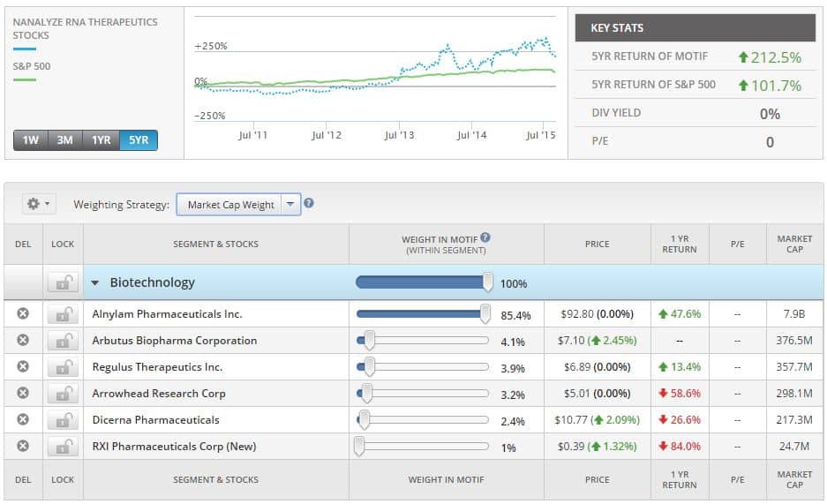Select the 1YR chart period

[x=101, y=140]
